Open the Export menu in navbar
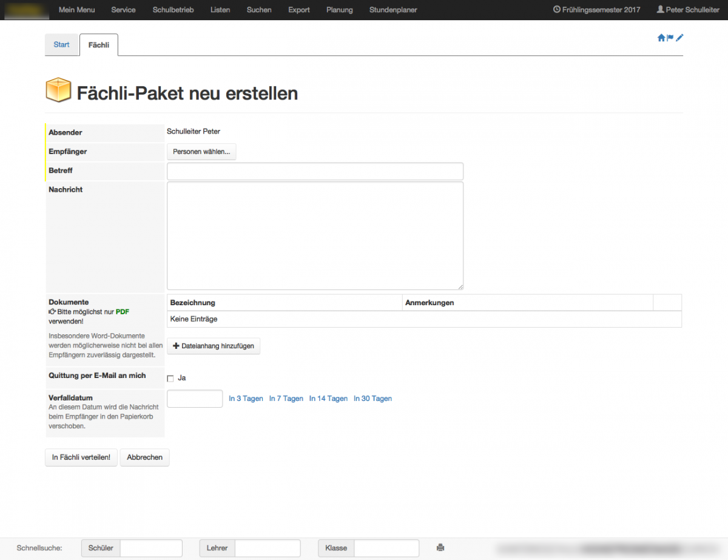The height and width of the screenshot is (560, 728). (299, 10)
